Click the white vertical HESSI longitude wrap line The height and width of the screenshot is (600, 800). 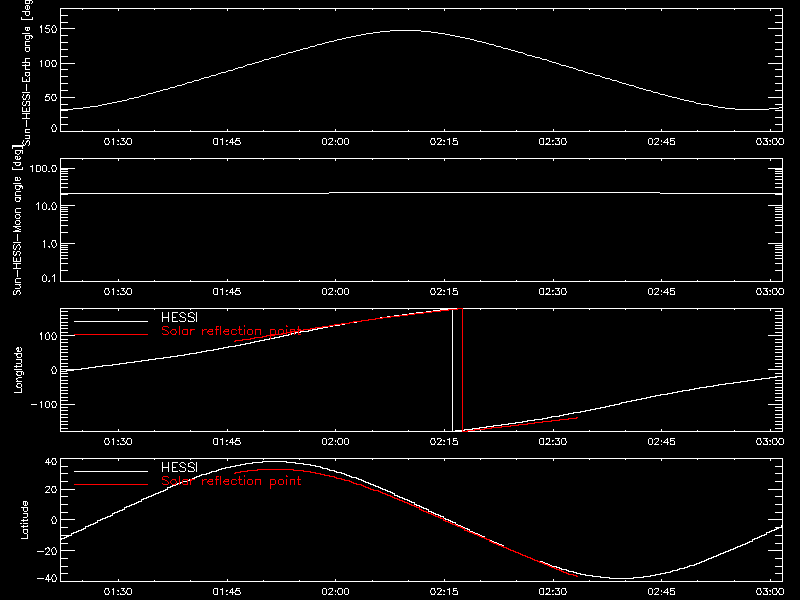453,370
